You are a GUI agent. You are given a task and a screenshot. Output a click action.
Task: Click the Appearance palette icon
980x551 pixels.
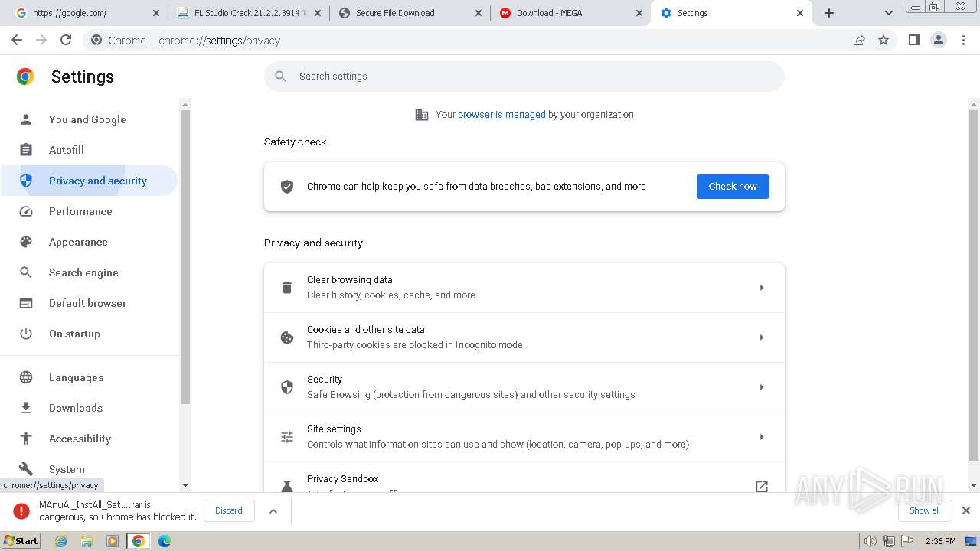pos(26,242)
